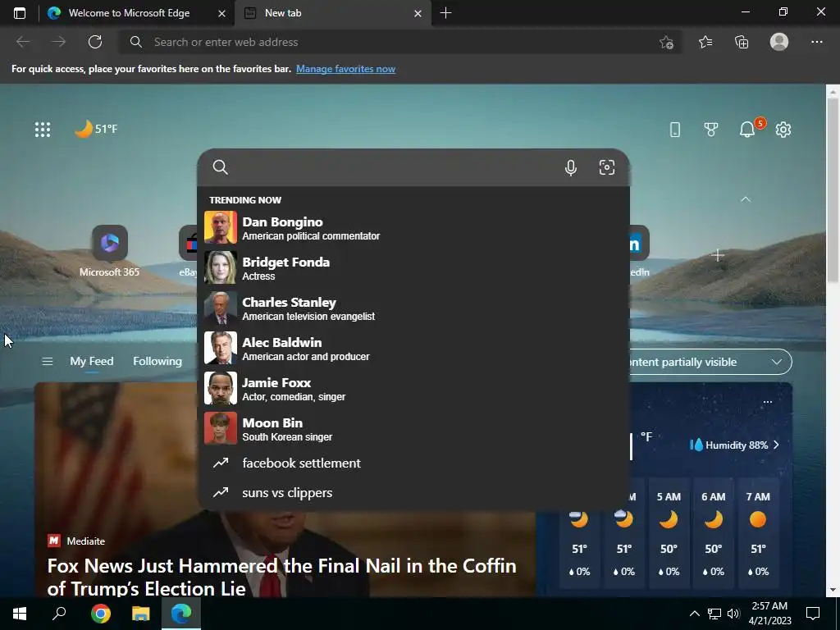Screen dimensions: 840x630
Task: Click the browser Forward arrow
Action: tap(59, 42)
